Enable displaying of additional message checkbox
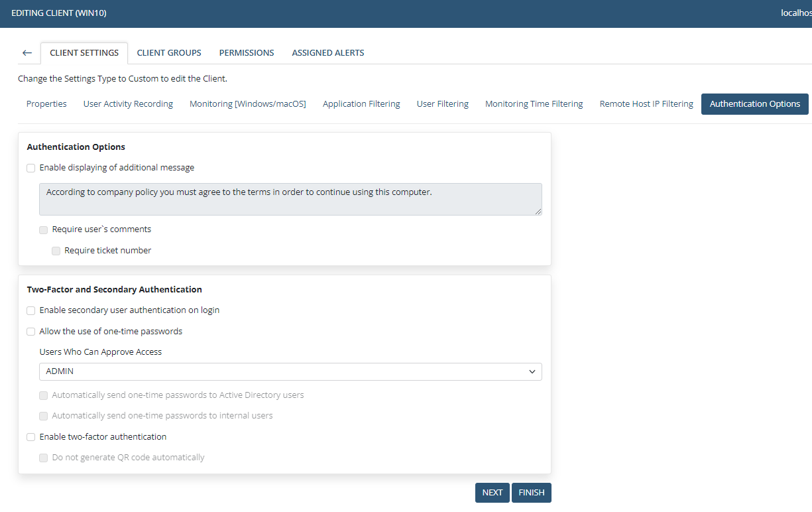This screenshot has height=512, width=812. (31, 168)
